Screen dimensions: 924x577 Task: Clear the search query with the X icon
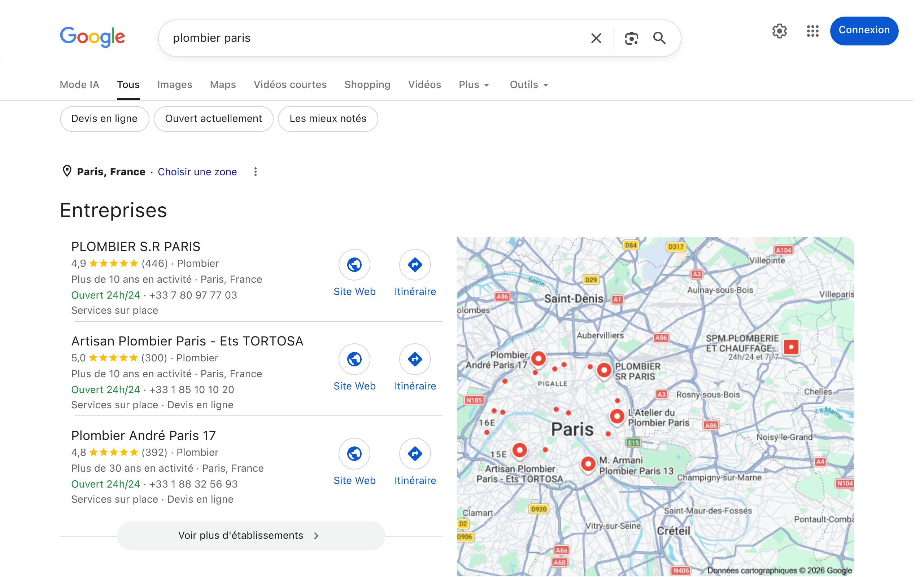click(596, 38)
